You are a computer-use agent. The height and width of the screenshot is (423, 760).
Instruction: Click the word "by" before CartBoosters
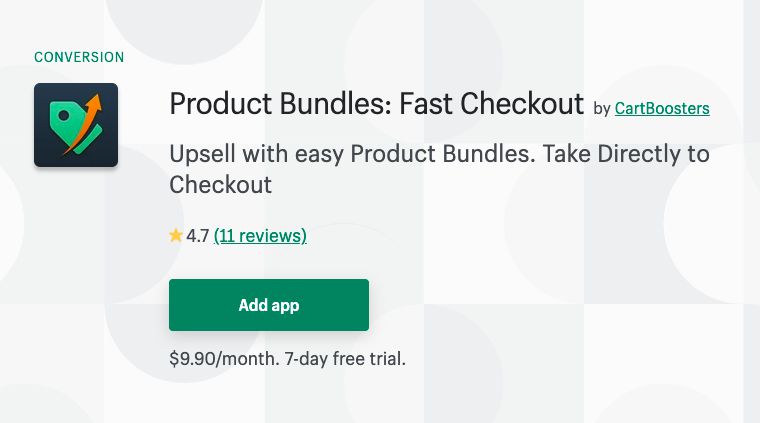click(602, 108)
